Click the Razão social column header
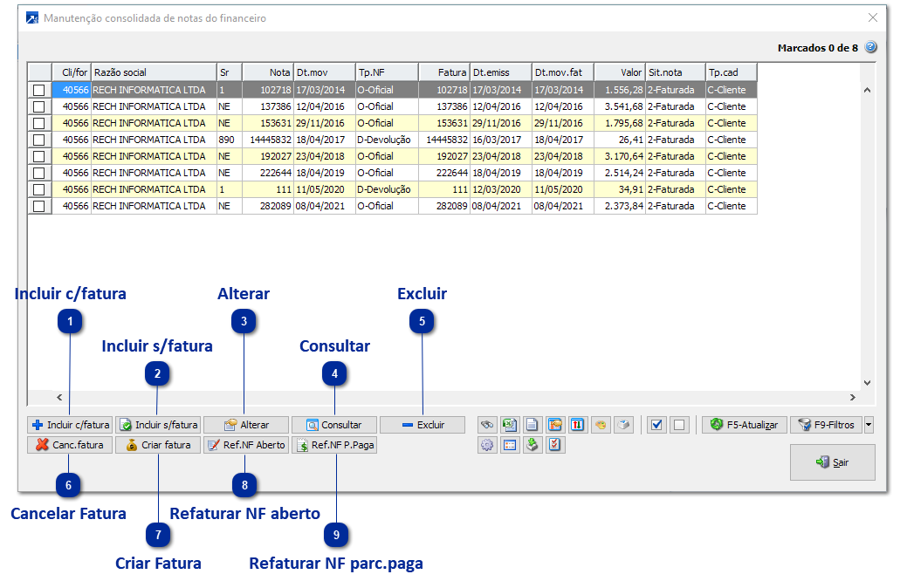 (153, 72)
